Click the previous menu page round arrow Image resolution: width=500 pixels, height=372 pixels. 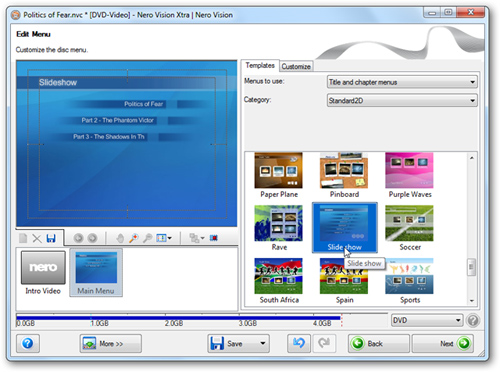(78, 238)
